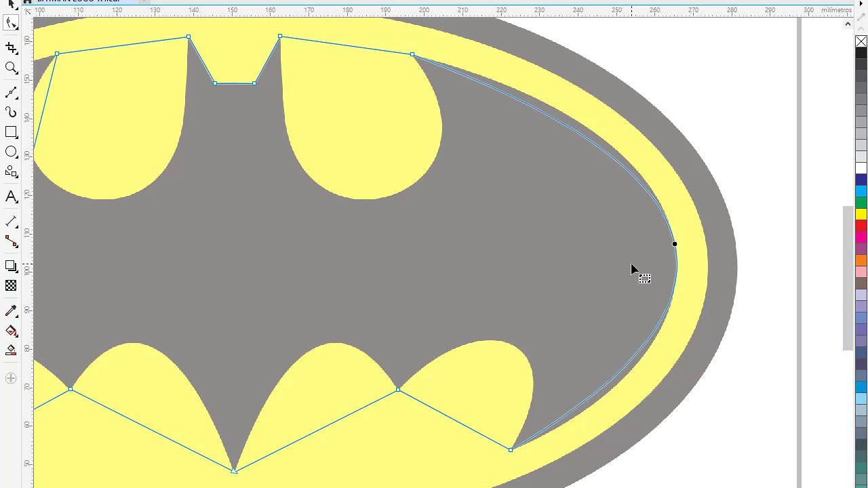Choose the green palette swatch
This screenshot has width=868, height=488.
pyautogui.click(x=861, y=203)
